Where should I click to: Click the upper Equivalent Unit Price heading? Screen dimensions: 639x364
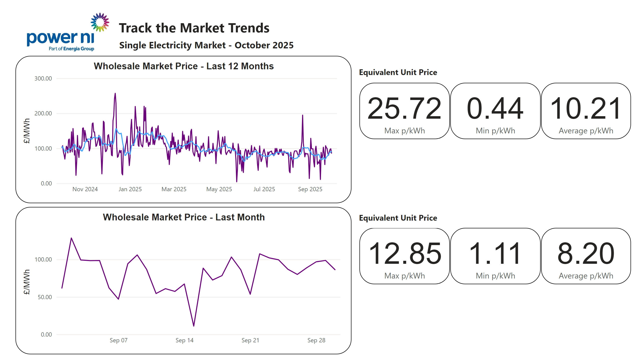tap(398, 72)
